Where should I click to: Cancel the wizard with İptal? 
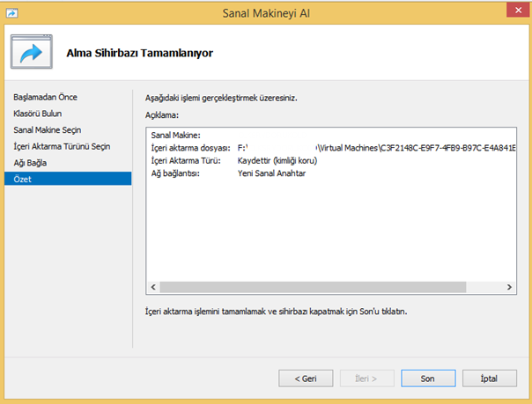point(490,378)
